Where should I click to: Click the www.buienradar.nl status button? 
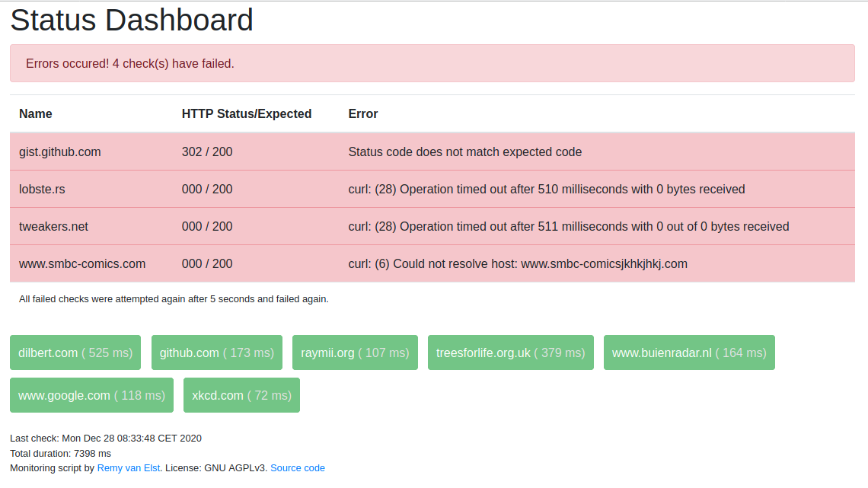point(689,352)
